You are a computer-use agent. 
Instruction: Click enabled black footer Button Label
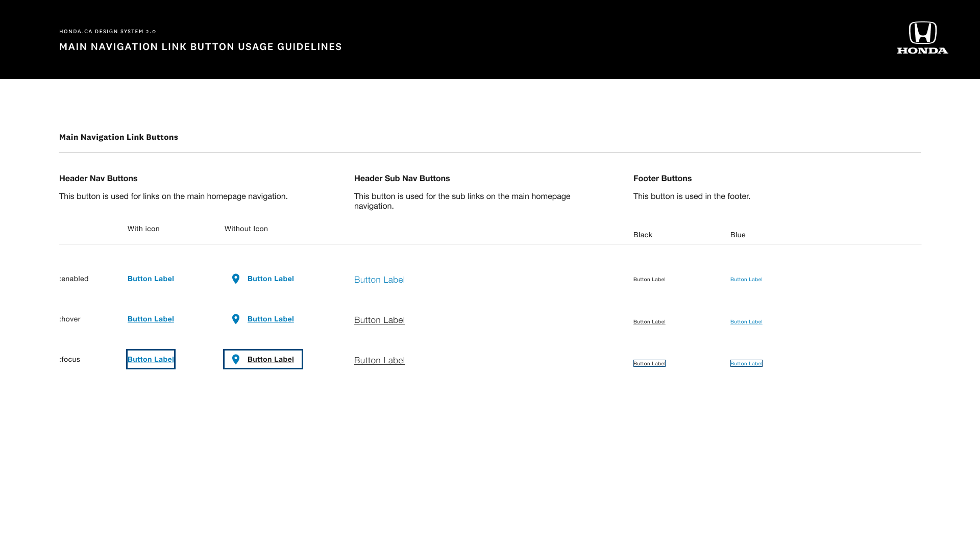[649, 280]
